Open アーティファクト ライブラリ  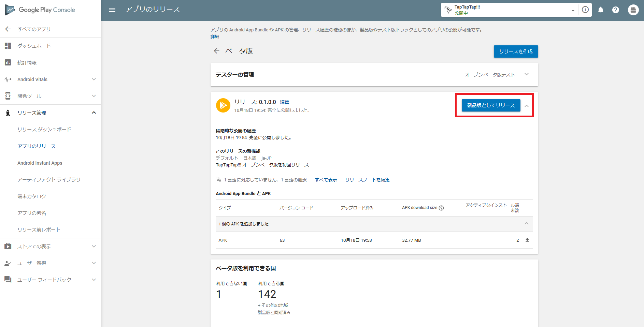coord(49,180)
